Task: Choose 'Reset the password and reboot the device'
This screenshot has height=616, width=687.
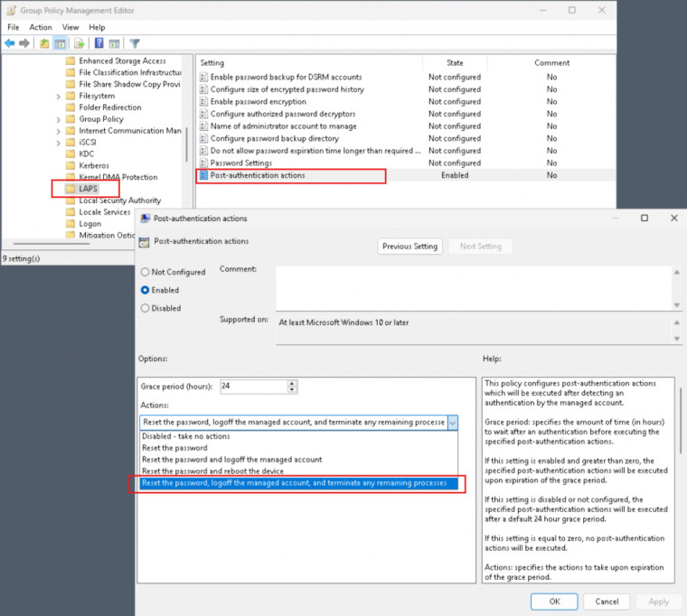Action: click(x=212, y=471)
